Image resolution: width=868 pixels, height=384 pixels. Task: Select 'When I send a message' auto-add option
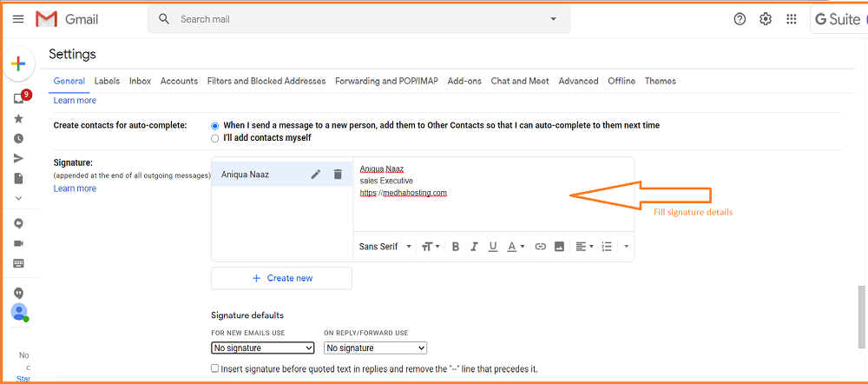click(215, 126)
